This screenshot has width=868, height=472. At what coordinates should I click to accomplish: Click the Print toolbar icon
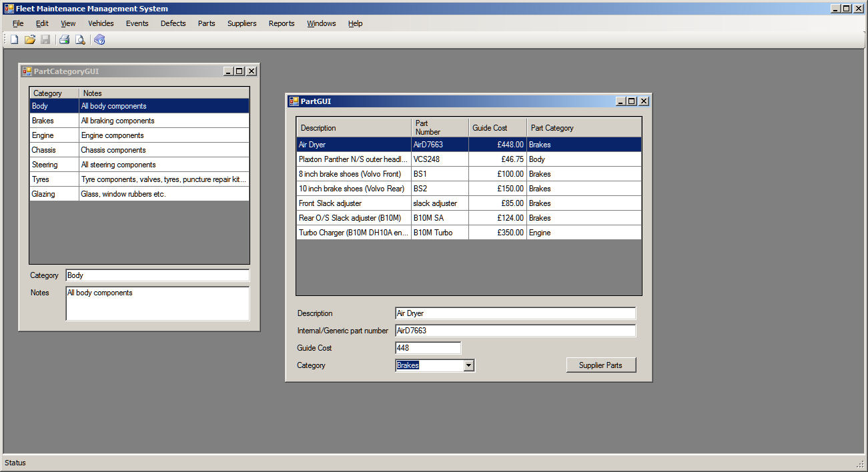coord(65,40)
